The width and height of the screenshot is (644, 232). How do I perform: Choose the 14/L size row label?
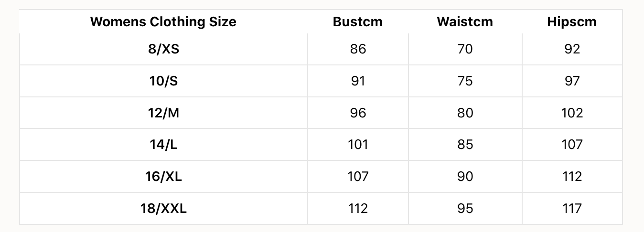coord(163,145)
